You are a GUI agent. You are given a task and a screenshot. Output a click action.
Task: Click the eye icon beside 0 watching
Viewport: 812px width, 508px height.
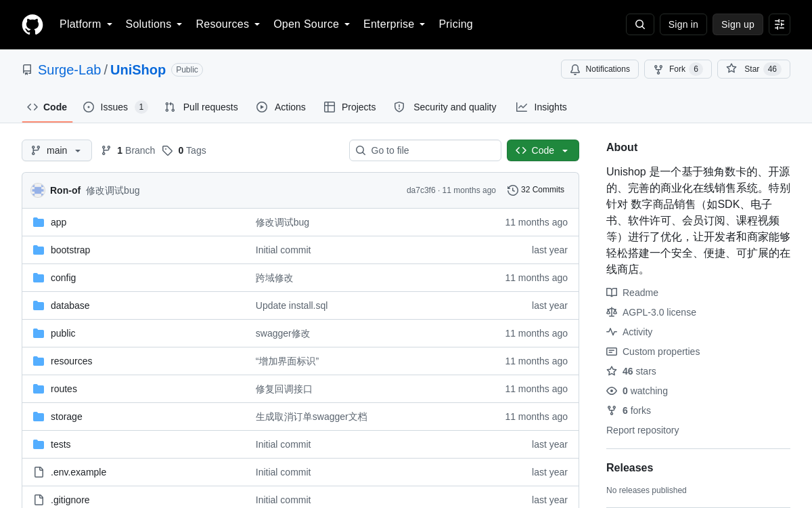612,391
